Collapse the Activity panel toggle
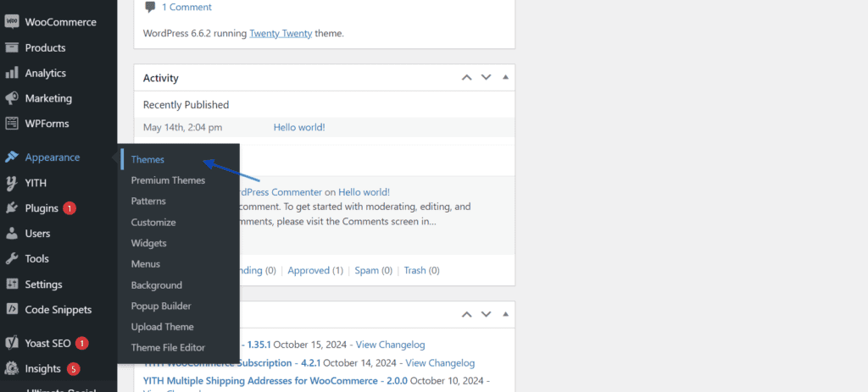The height and width of the screenshot is (392, 868). [505, 77]
